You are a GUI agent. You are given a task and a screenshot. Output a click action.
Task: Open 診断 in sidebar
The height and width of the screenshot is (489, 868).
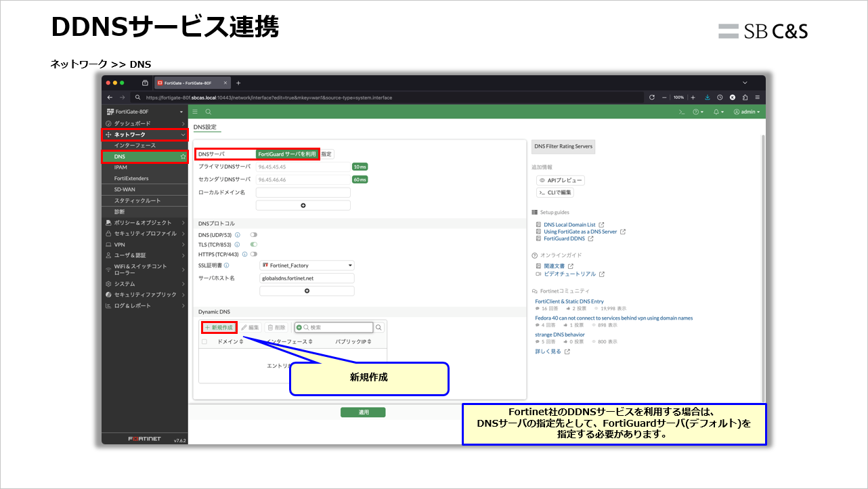click(x=145, y=211)
